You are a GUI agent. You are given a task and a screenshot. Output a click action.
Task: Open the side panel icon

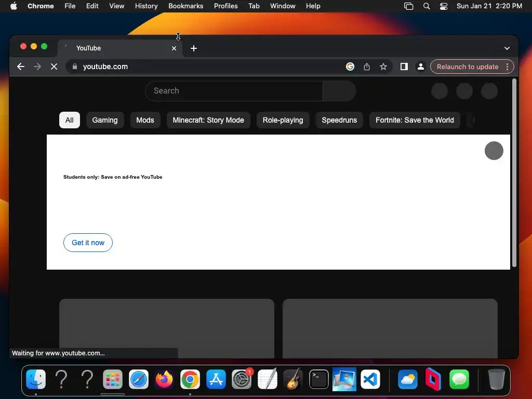[404, 66]
